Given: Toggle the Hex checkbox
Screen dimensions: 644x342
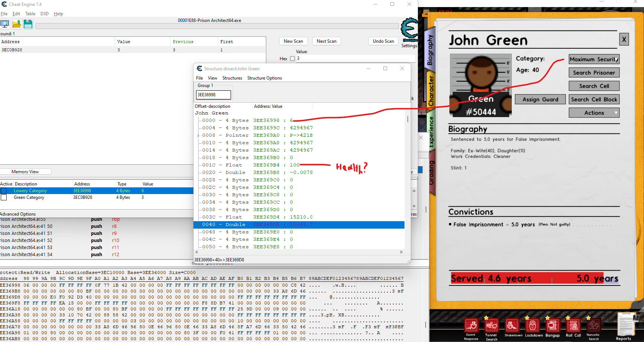Looking at the screenshot, I should pyautogui.click(x=292, y=59).
